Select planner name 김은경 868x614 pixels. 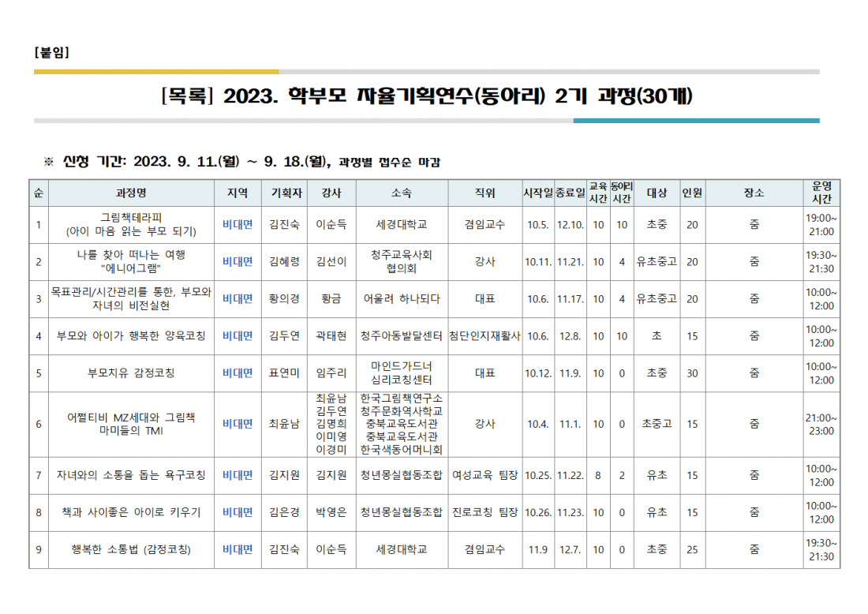pos(285,513)
